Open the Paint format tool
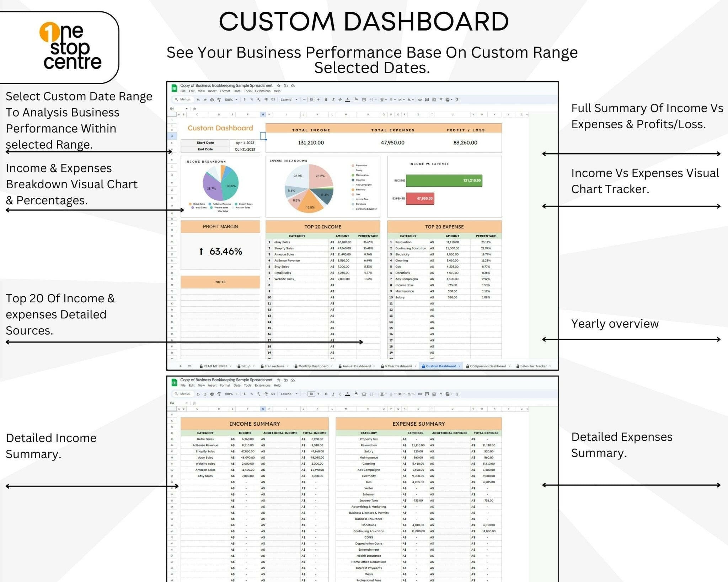Viewport: 728px width, 582px height. point(219,100)
